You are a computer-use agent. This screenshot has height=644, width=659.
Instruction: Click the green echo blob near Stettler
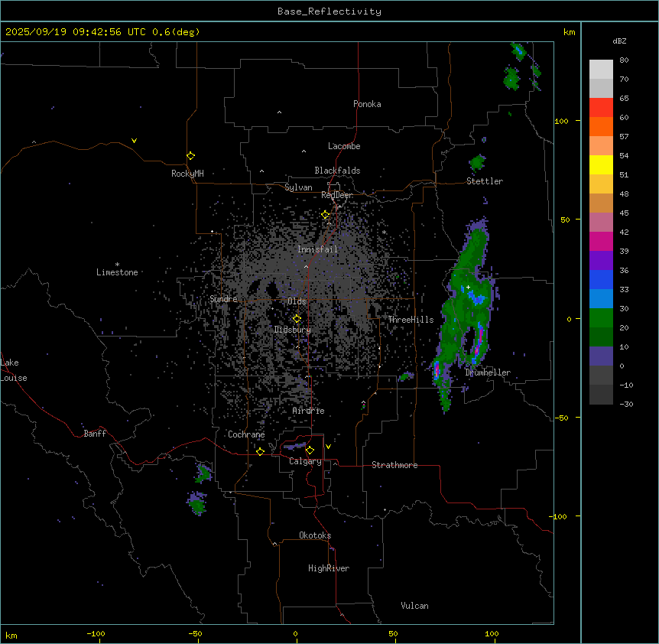tap(478, 162)
